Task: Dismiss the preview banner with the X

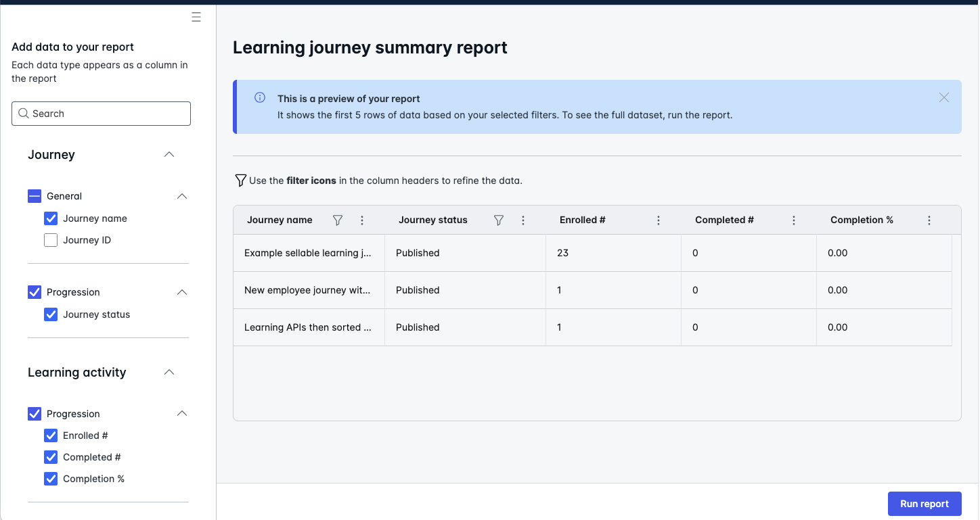Action: click(x=944, y=97)
